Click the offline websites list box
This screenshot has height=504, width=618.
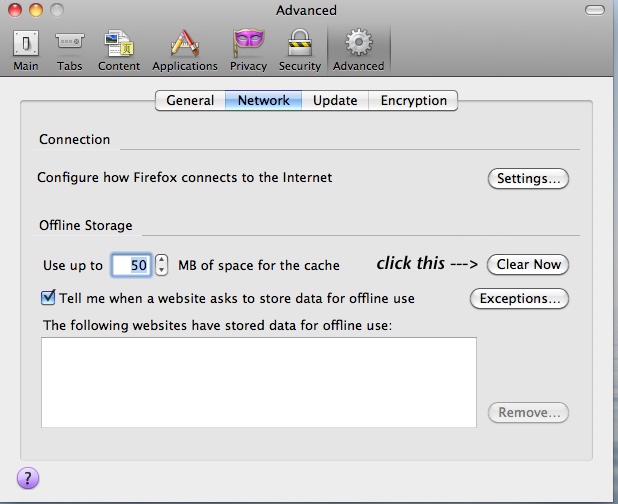[259, 382]
